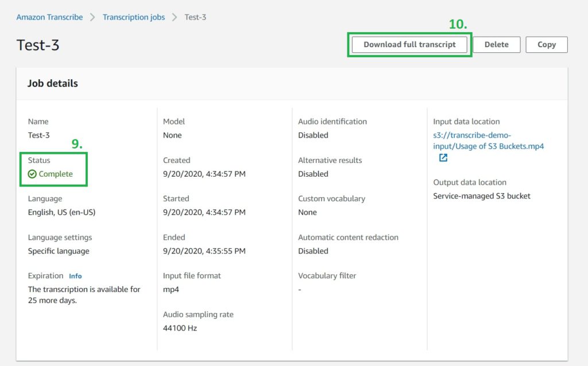This screenshot has width=588, height=366.
Task: Select Ended time 4:35:55 PM value
Action: [204, 251]
